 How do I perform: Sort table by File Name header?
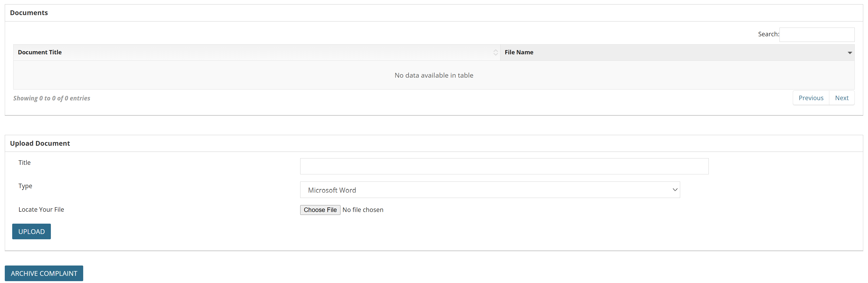pyautogui.click(x=519, y=52)
